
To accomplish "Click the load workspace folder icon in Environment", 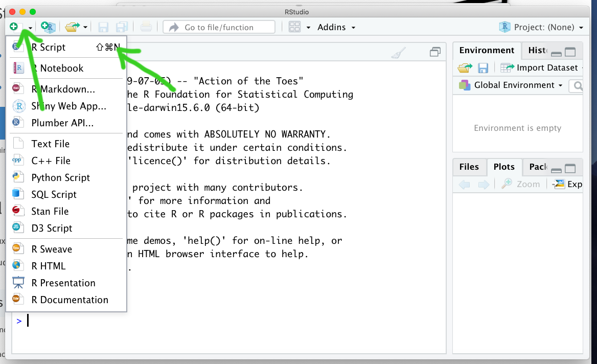I will (x=465, y=68).
